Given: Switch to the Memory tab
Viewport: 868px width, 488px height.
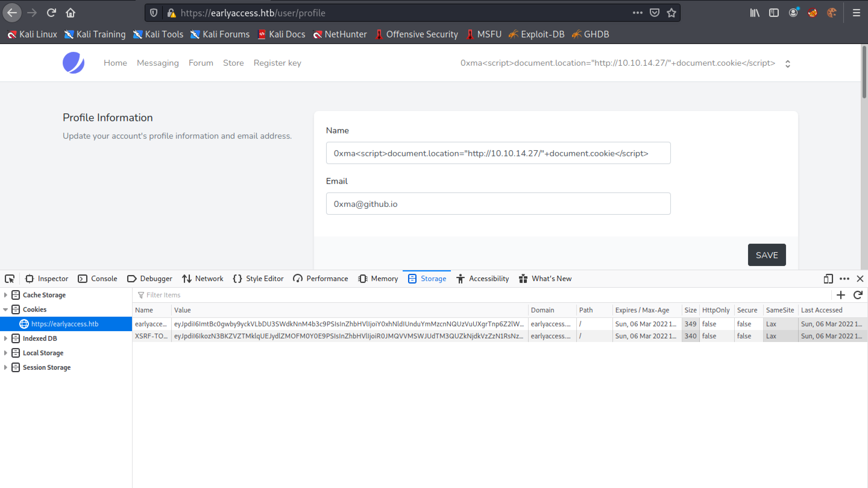Looking at the screenshot, I should tap(378, 279).
